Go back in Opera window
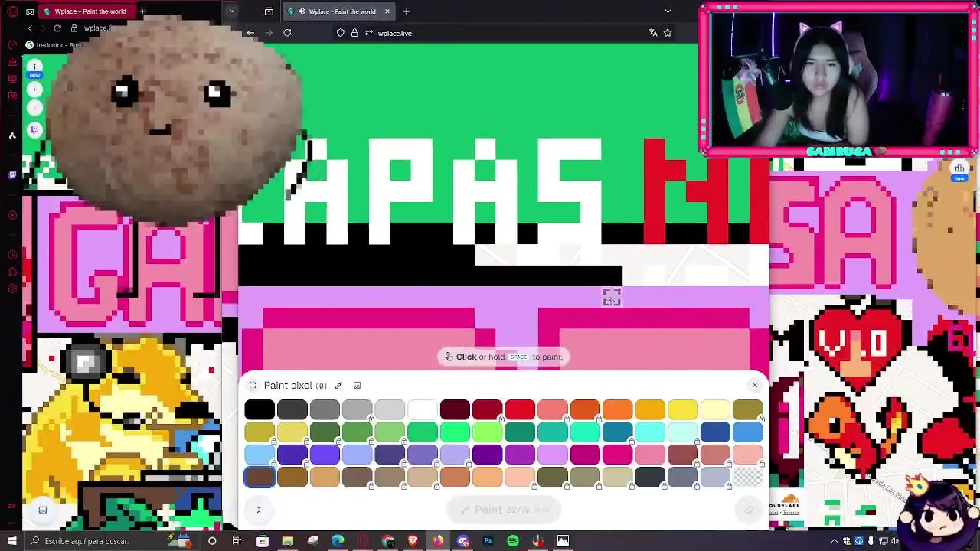980x551 pixels. [30, 28]
